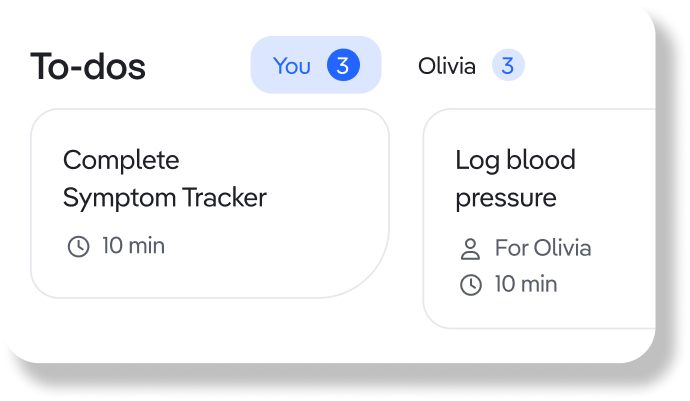Click the word pressure on second card
This screenshot has height=401, width=690.
tap(506, 199)
